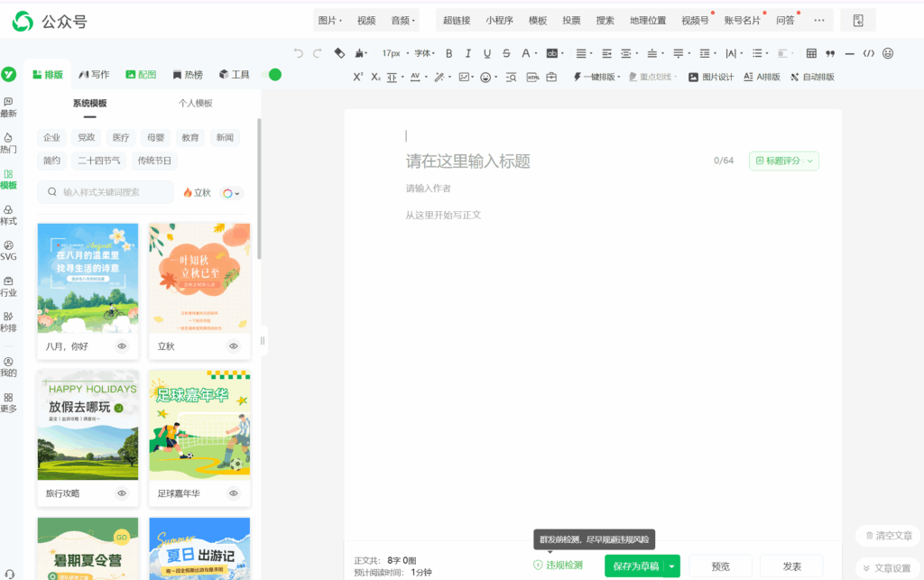Click the undo arrow icon
The height and width of the screenshot is (580, 924).
pyautogui.click(x=298, y=53)
